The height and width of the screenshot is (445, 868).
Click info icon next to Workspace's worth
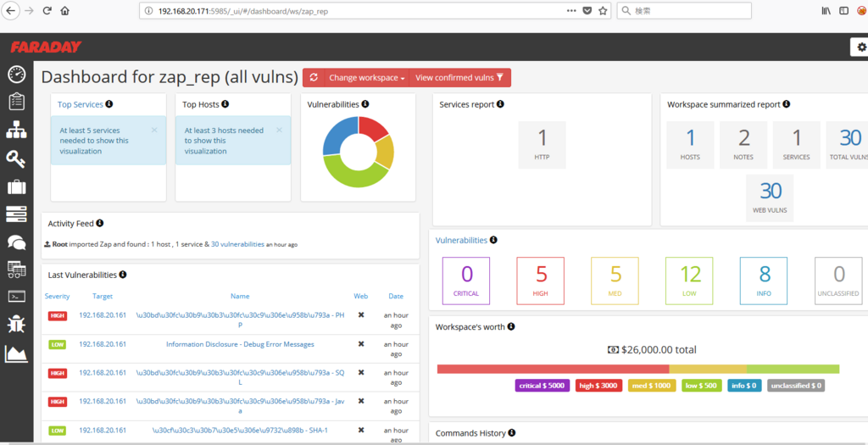point(511,326)
